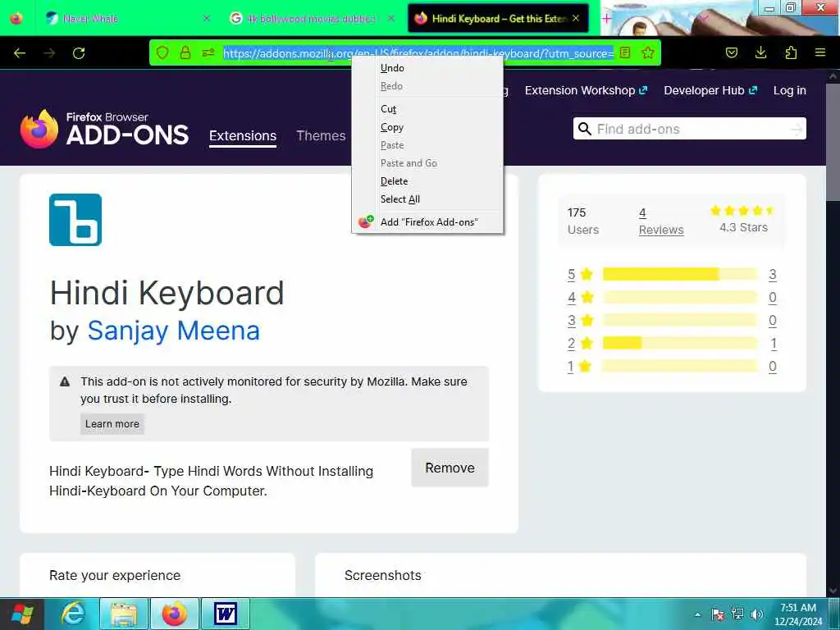Open Extension Workshop link
The width and height of the screenshot is (840, 630).
click(586, 90)
